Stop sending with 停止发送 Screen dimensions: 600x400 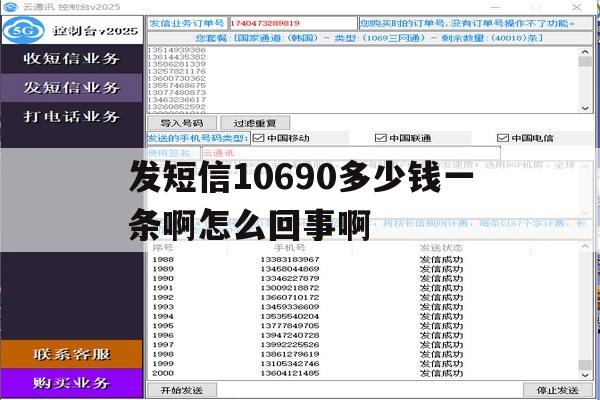(x=558, y=390)
